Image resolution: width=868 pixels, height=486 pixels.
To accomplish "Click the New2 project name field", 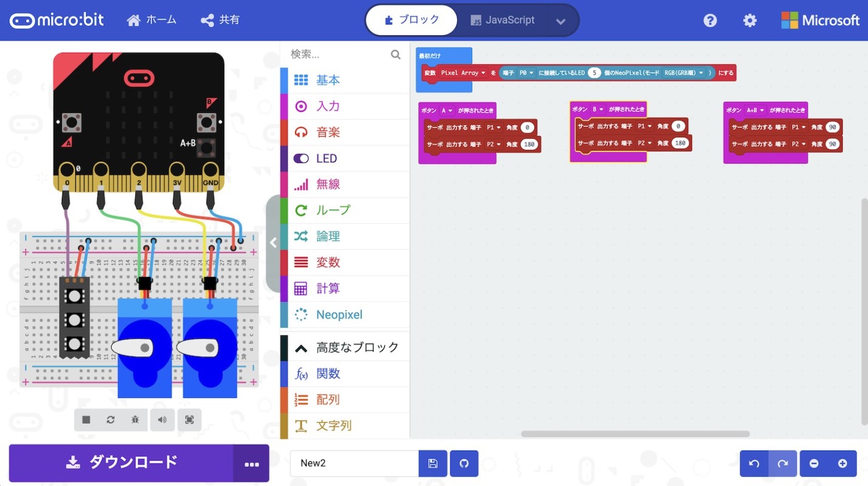I will (354, 463).
